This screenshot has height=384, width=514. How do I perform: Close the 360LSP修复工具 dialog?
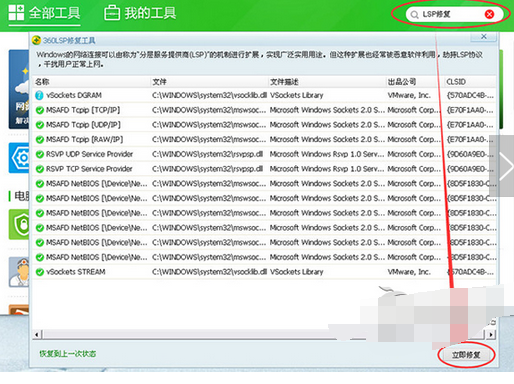pos(484,36)
